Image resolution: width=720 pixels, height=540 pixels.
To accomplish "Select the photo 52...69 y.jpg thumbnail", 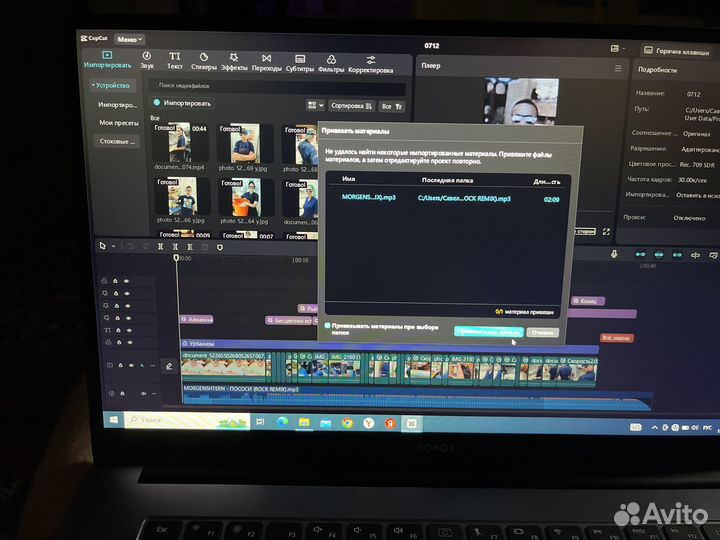I will pos(244,145).
